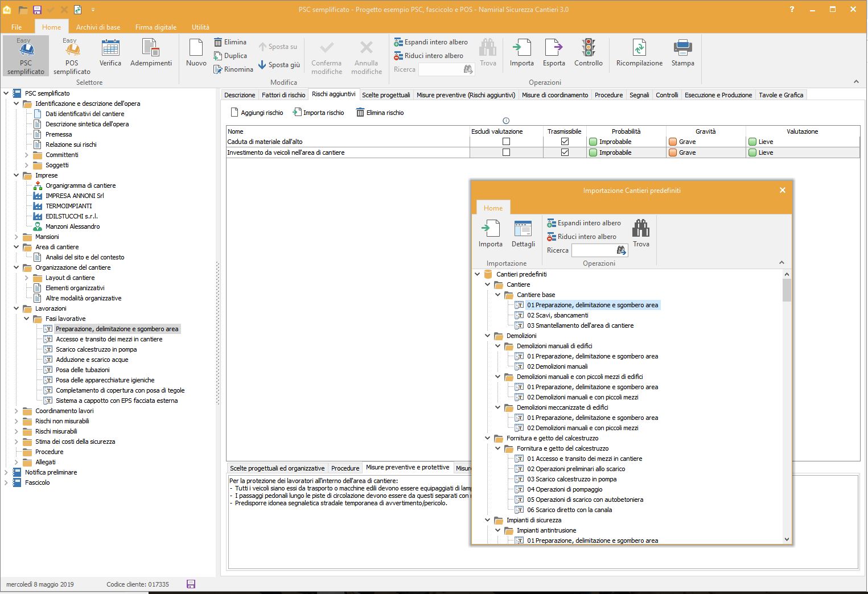Collapse the Demolizioni folder in dialog
The width and height of the screenshot is (868, 594).
pyautogui.click(x=488, y=336)
